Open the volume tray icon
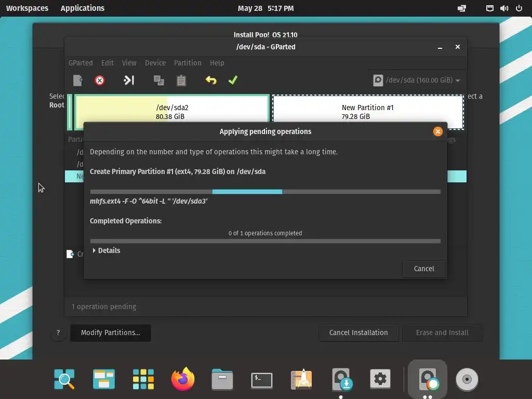The width and height of the screenshot is (532, 399). tap(504, 8)
